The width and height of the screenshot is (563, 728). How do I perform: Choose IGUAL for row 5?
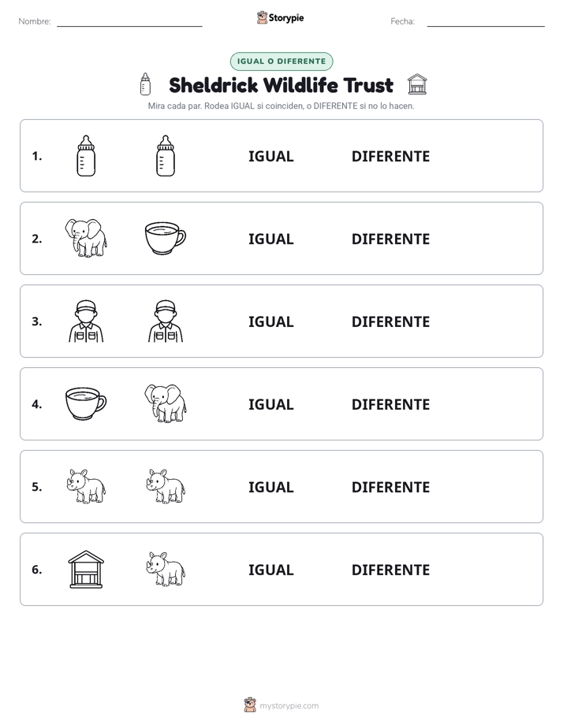point(270,487)
